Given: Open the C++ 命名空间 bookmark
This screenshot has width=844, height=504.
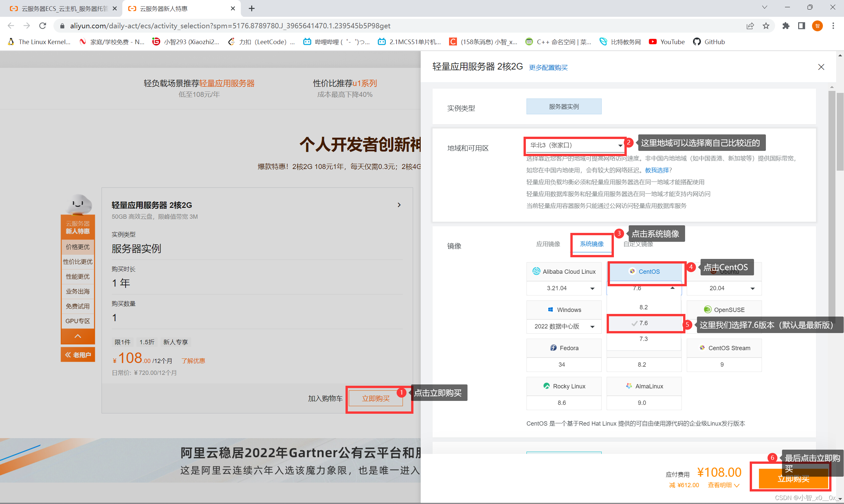Looking at the screenshot, I should [x=558, y=42].
